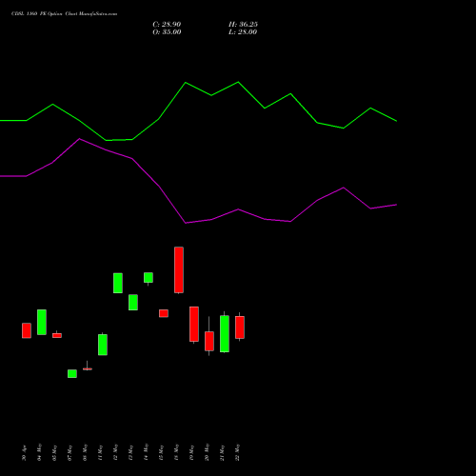The image size is (476, 476).
Task: Click the thin red doji candle for 08 May
Action: point(88,368)
